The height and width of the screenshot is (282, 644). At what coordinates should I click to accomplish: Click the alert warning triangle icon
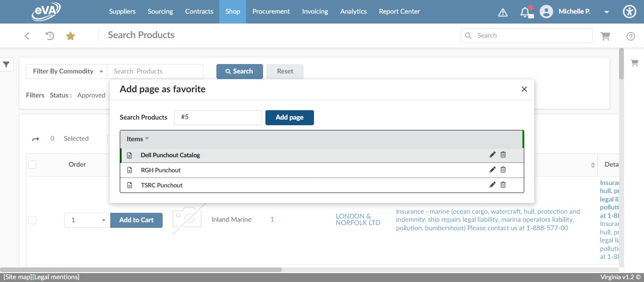click(503, 13)
